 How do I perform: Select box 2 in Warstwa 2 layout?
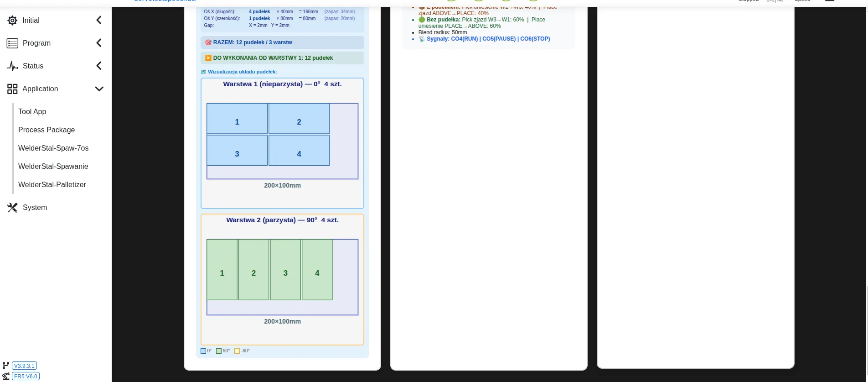(254, 270)
